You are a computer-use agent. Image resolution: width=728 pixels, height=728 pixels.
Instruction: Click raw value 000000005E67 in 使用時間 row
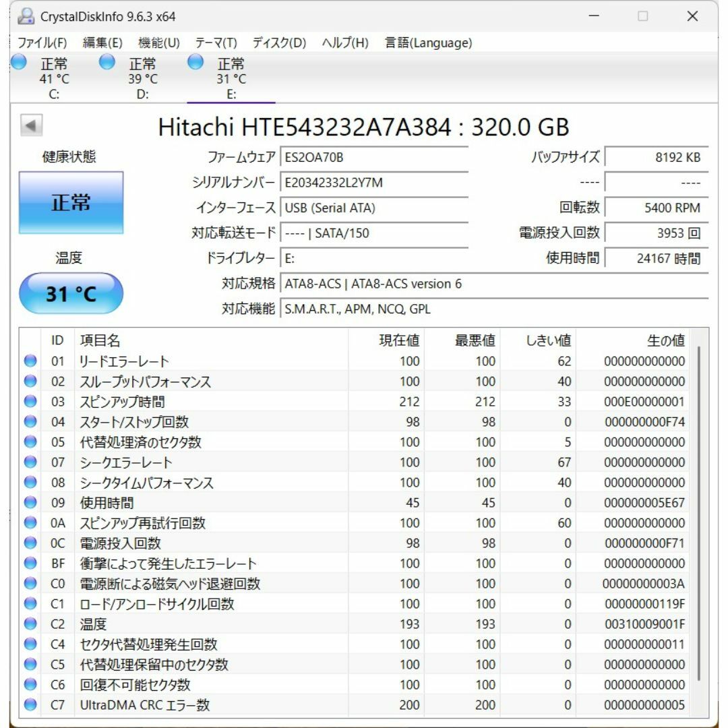644,503
